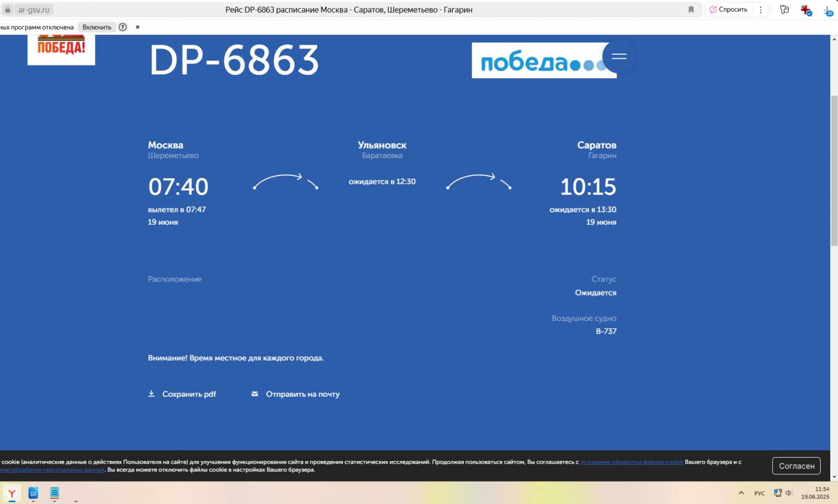Click the ar-gsv.ru address field
The width and height of the screenshot is (838, 504).
[34, 9]
